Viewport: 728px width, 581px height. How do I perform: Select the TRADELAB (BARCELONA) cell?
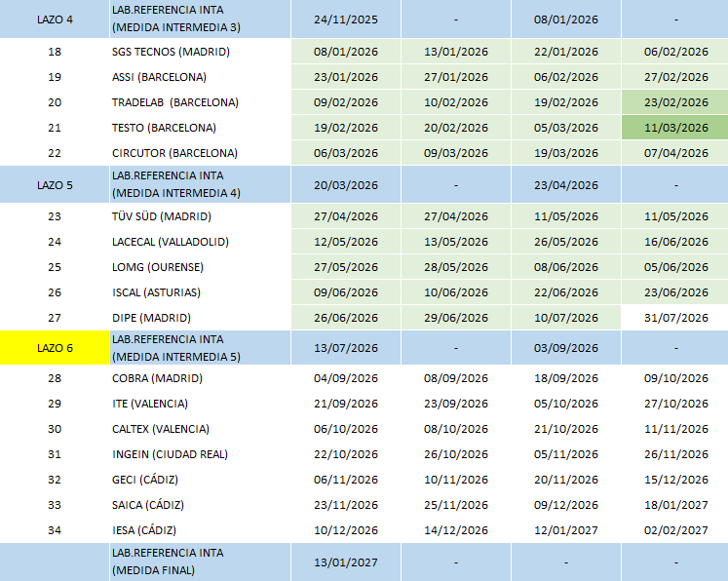[x=200, y=102]
